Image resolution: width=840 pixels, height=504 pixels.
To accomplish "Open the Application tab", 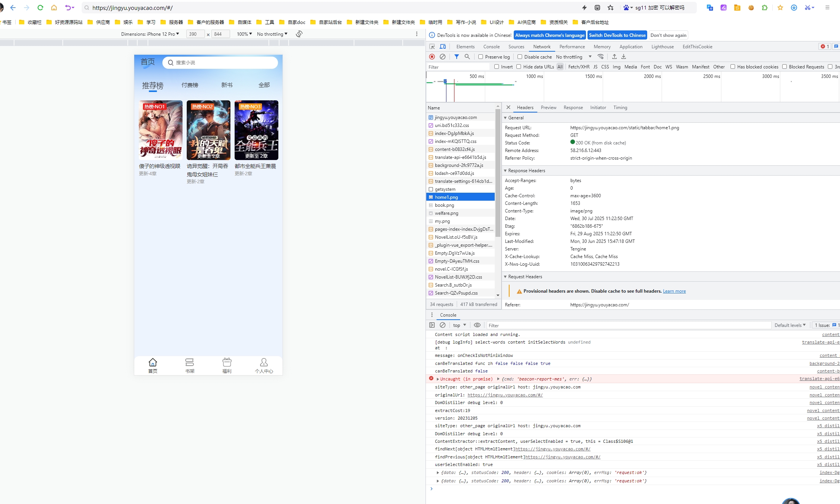I will pos(631,46).
